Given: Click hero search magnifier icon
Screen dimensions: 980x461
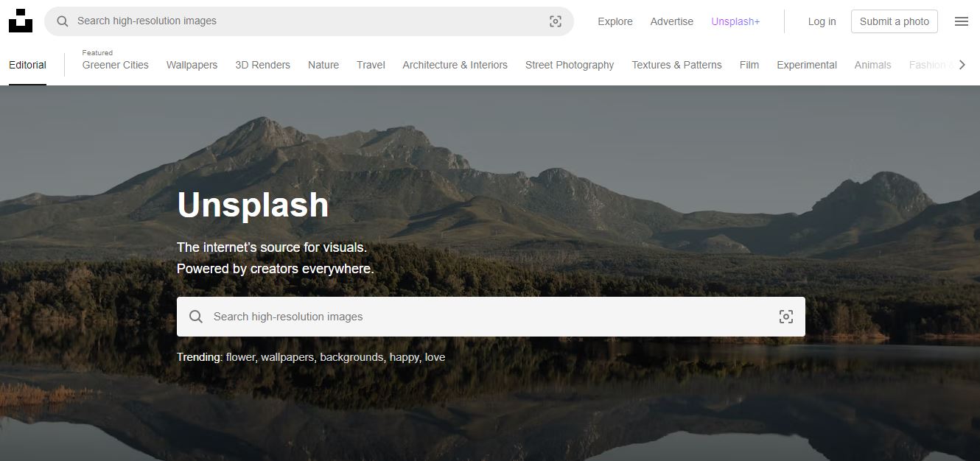Looking at the screenshot, I should coord(196,317).
